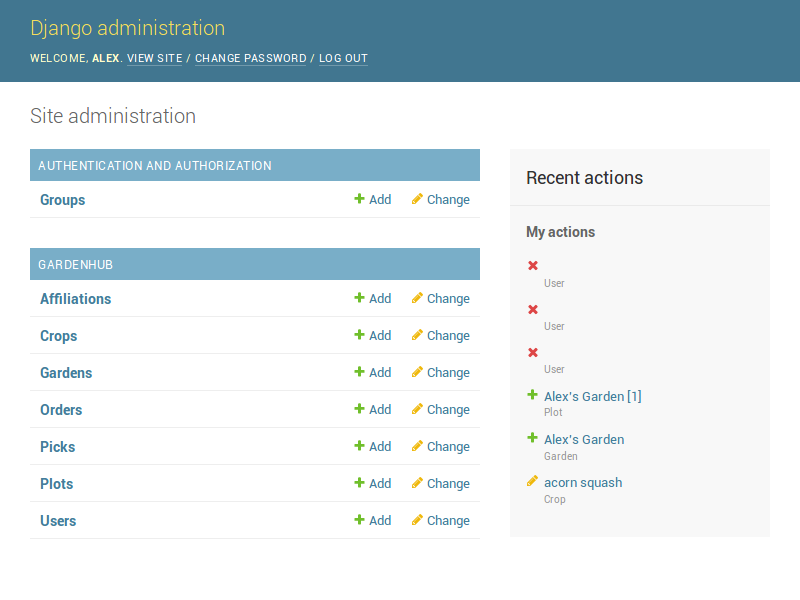Click the pencil icon in Affiliations row
This screenshot has width=800, height=600.
click(417, 297)
